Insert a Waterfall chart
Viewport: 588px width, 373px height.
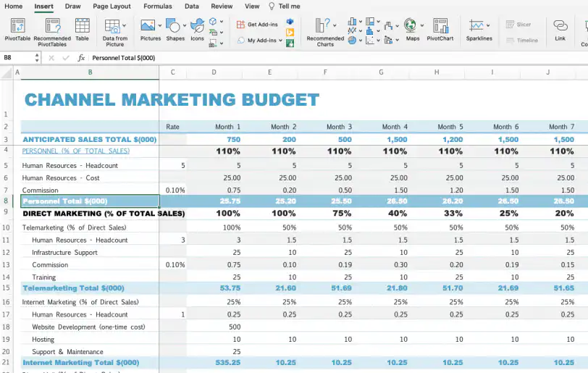(388, 26)
